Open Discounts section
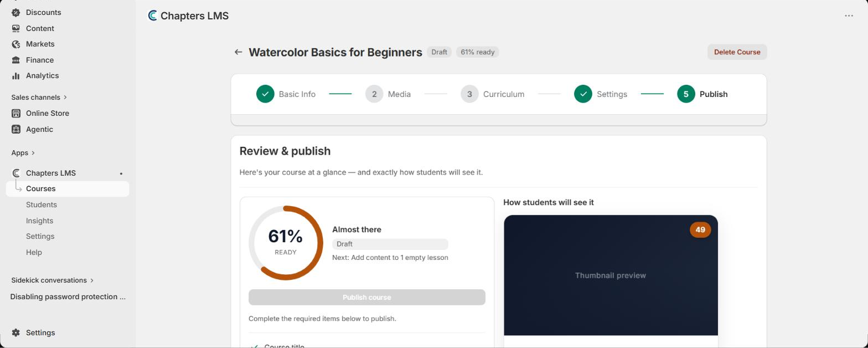The width and height of the screenshot is (868, 348). coord(44,12)
